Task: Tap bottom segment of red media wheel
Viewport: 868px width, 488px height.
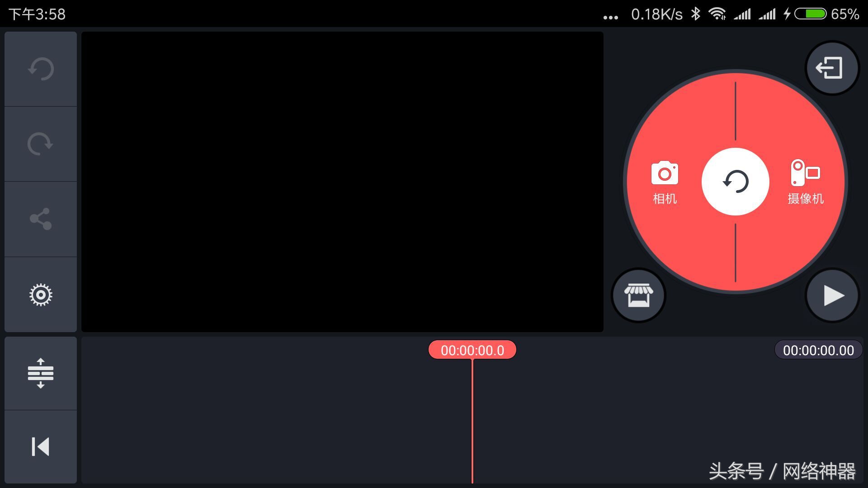Action: click(x=736, y=255)
